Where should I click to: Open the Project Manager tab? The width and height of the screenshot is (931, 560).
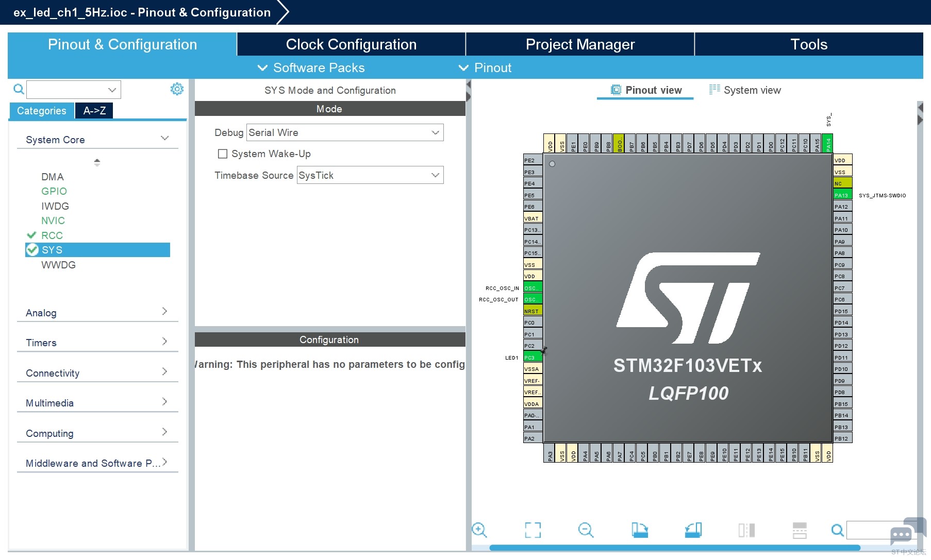click(x=580, y=44)
